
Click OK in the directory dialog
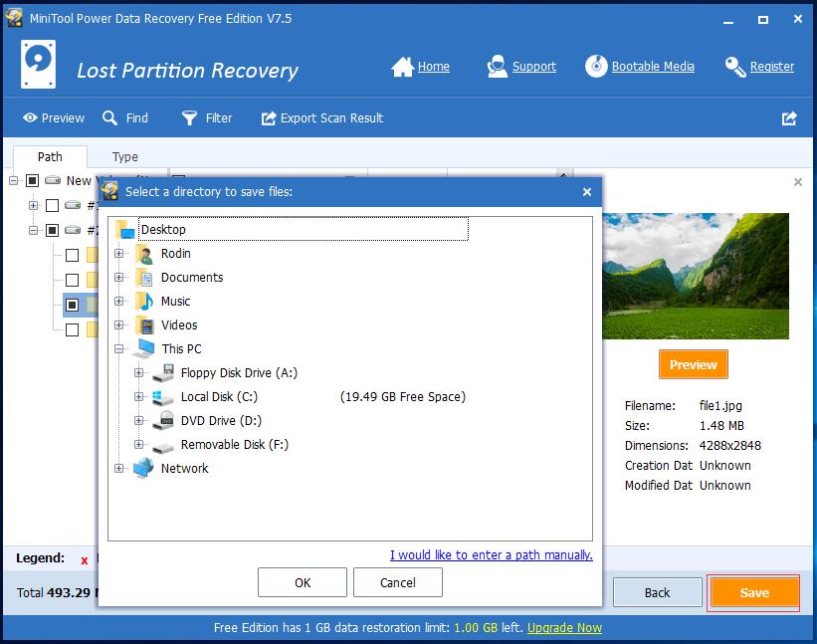coord(303,582)
